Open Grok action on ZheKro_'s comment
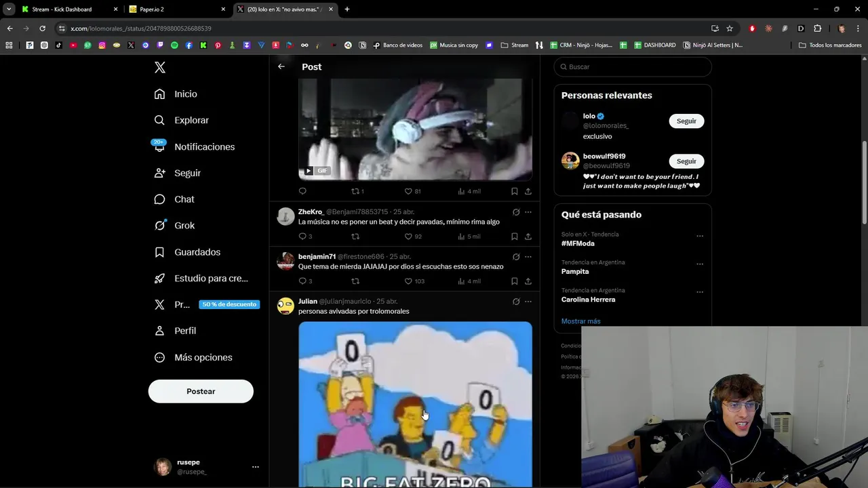Image resolution: width=868 pixels, height=488 pixels. tap(516, 212)
